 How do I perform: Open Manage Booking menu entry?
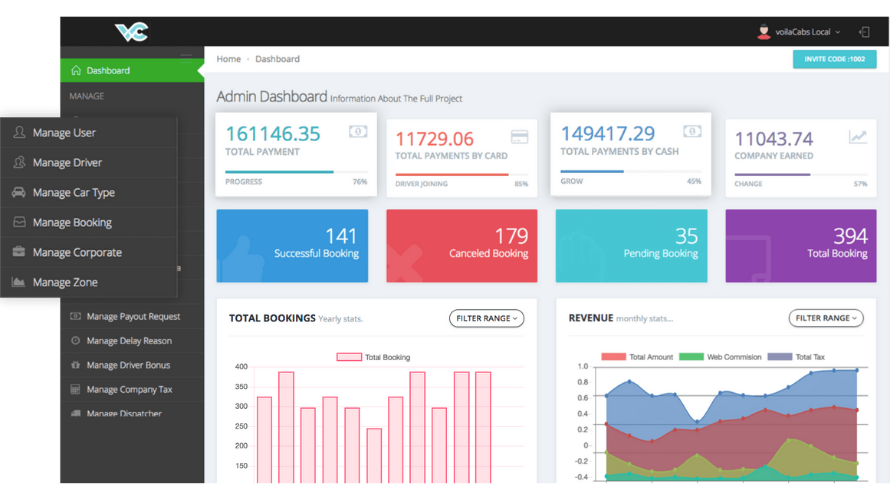(x=89, y=222)
